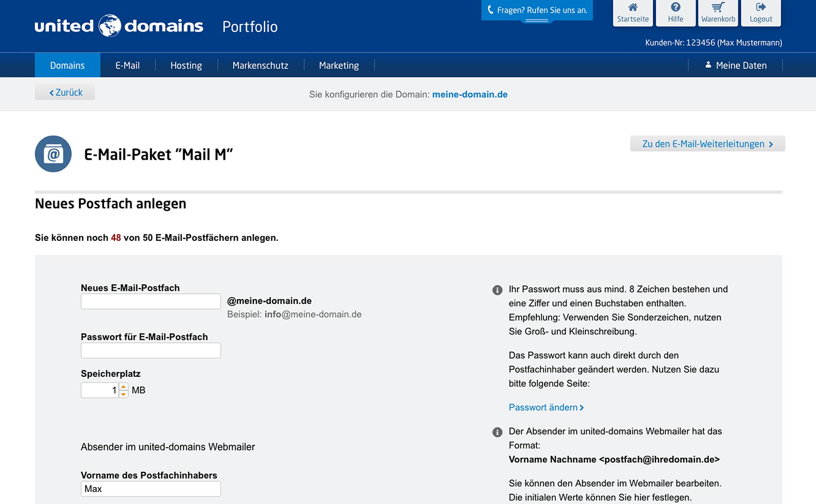Open Zu den E-Mail-Weiterleitungen button

coord(708,144)
